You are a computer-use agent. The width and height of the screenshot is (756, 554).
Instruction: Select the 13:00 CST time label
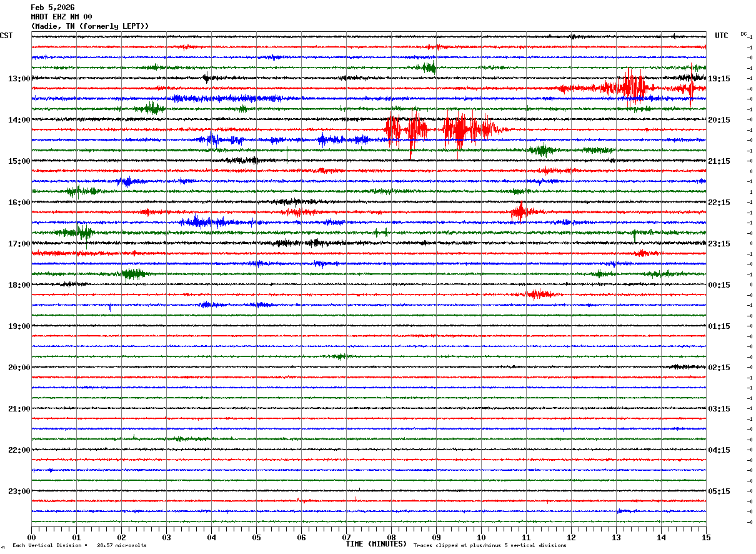click(x=19, y=79)
